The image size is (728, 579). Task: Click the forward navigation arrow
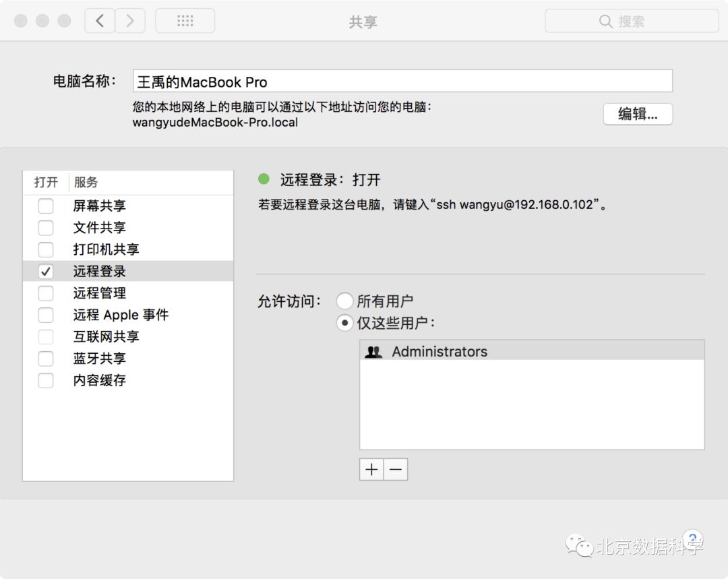tap(129, 20)
